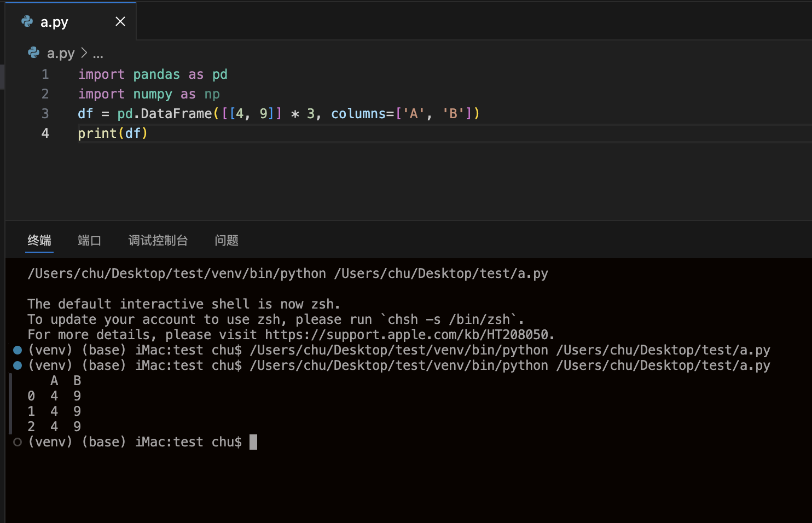The height and width of the screenshot is (523, 812).
Task: Click DataFrame in the code on line 3
Action: click(x=176, y=114)
